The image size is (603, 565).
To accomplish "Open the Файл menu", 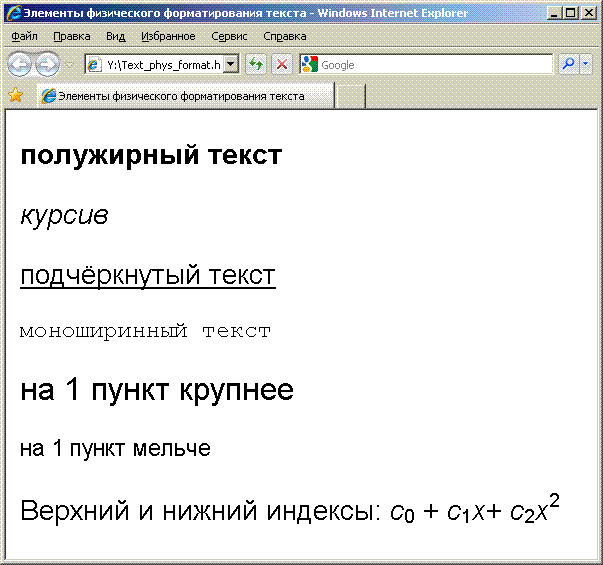I will tap(24, 36).
